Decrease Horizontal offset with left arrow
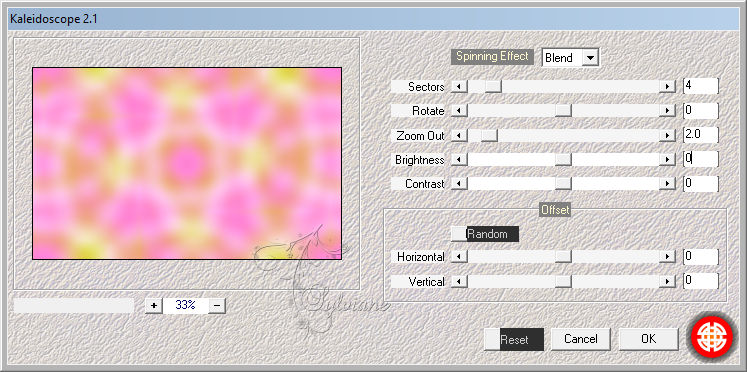 click(459, 257)
